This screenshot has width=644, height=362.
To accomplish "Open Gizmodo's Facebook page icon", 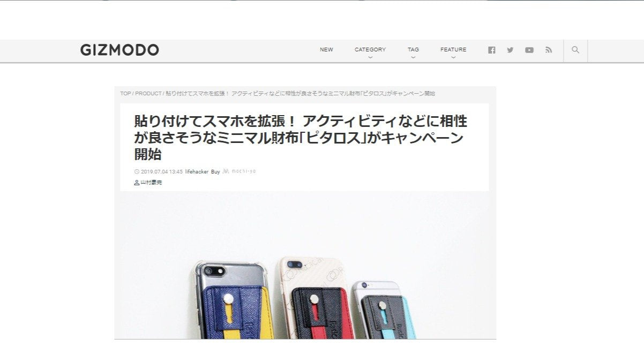I will coord(492,50).
